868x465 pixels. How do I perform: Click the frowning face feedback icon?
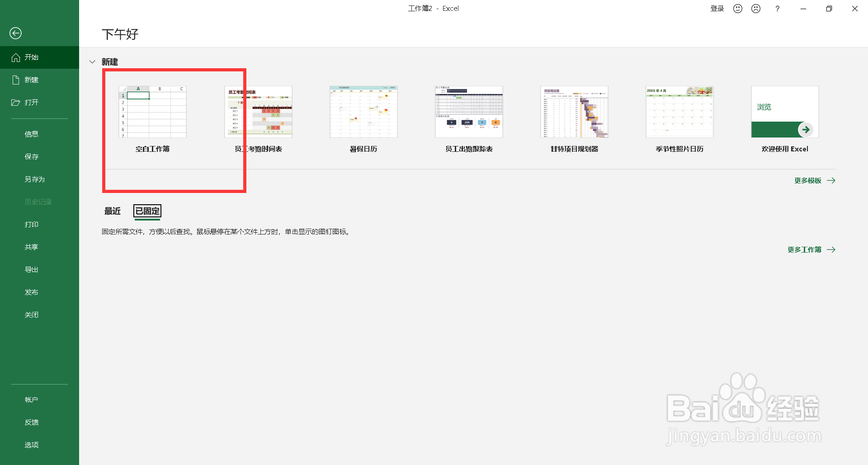pos(756,9)
